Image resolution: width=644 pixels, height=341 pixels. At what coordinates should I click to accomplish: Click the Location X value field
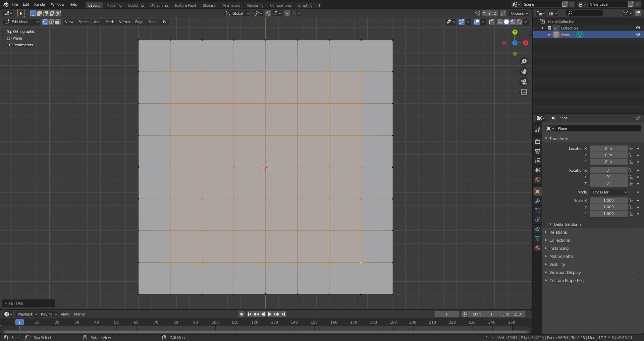point(608,148)
